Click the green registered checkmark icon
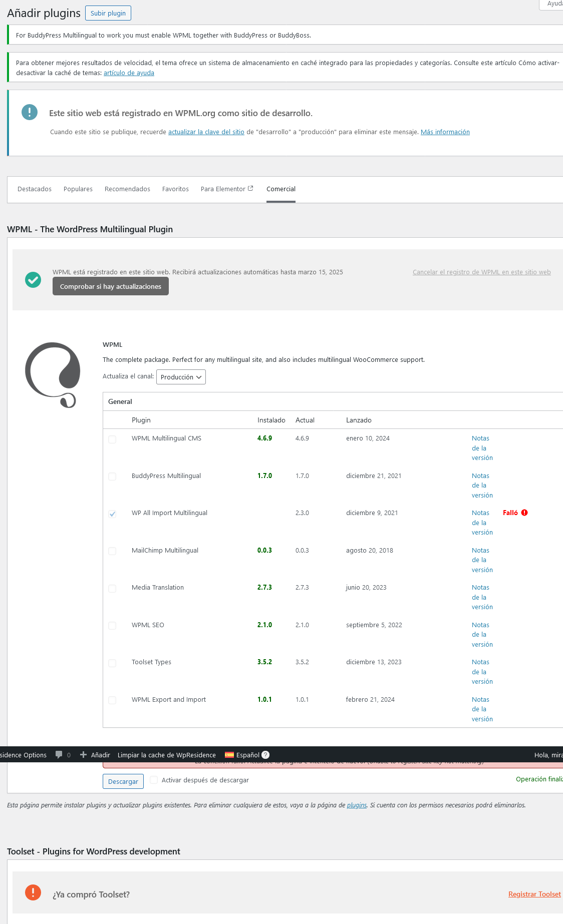This screenshot has height=924, width=563. tap(33, 280)
